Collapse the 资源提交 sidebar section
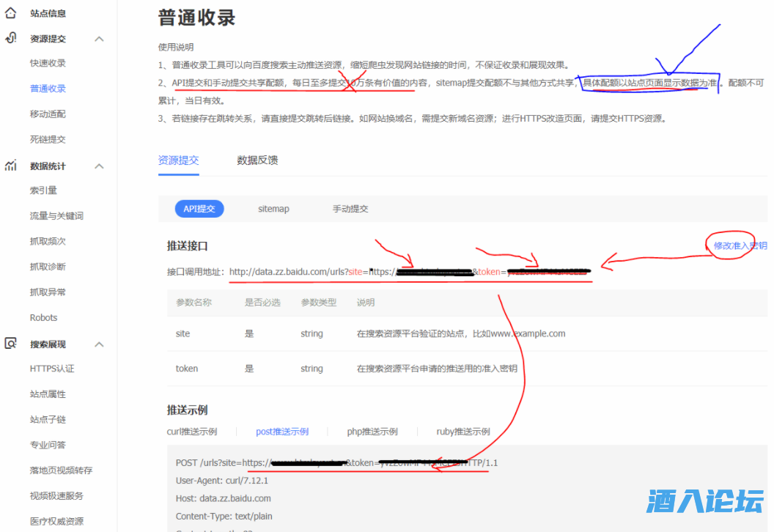 click(100, 39)
